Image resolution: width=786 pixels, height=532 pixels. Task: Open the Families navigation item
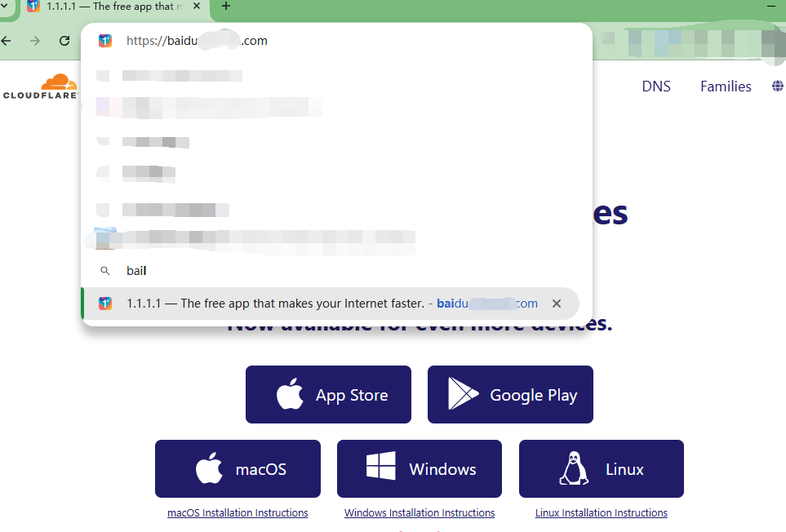tap(726, 86)
